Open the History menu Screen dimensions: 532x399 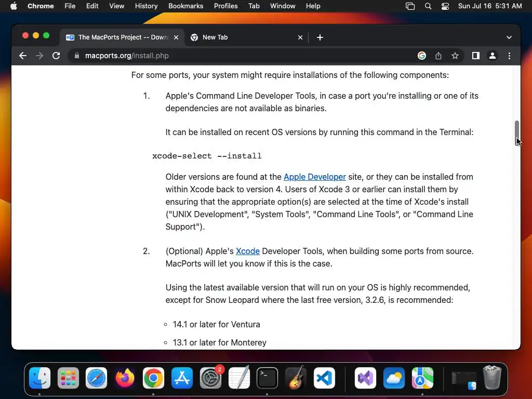146,6
